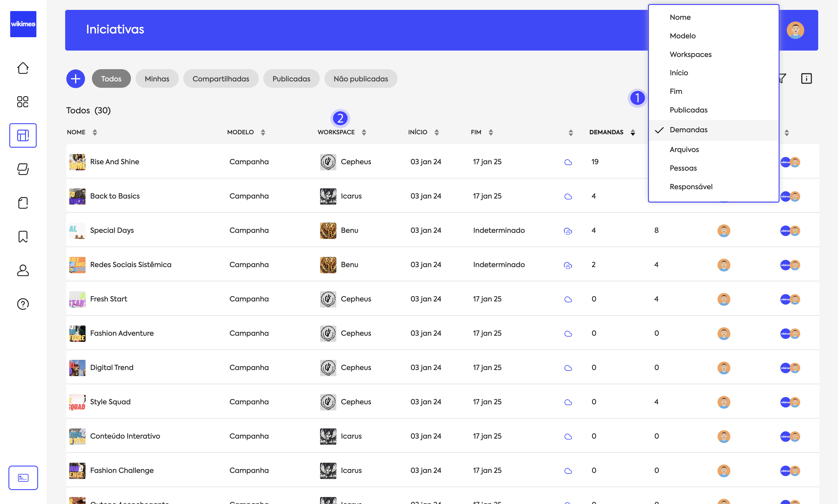Click the Fashion Adventure thumbnail image

coord(77,333)
